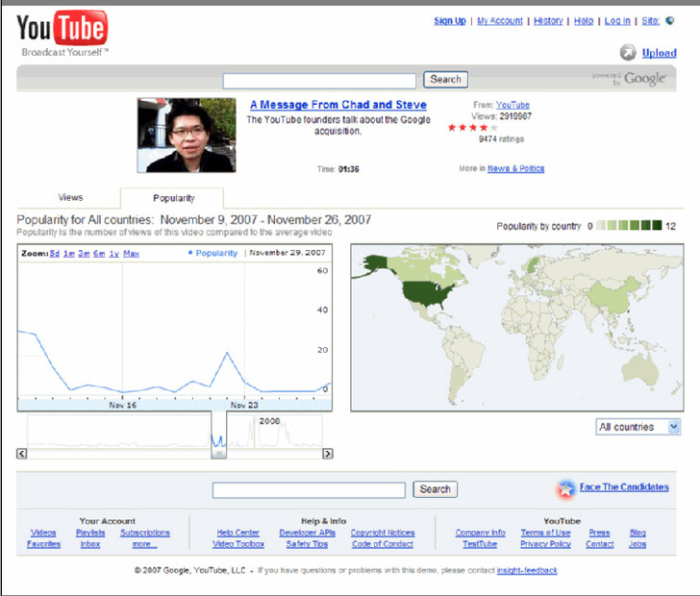Click the Log In link
Screen dimensions: 700x596
(x=617, y=20)
